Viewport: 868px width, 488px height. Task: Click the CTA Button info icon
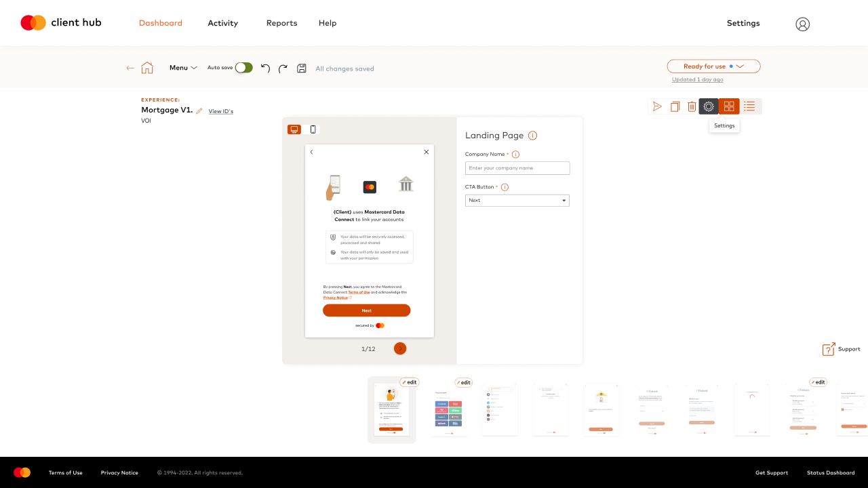click(505, 187)
